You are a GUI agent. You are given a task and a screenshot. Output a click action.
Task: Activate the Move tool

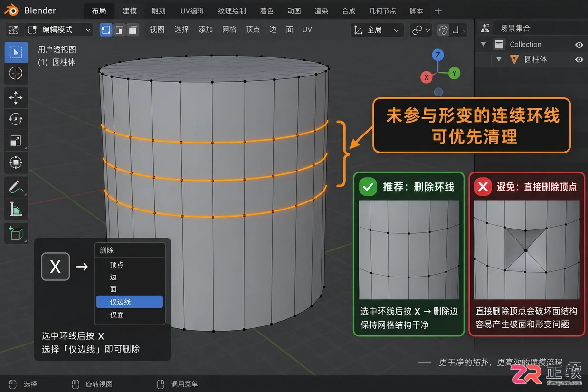pos(16,98)
